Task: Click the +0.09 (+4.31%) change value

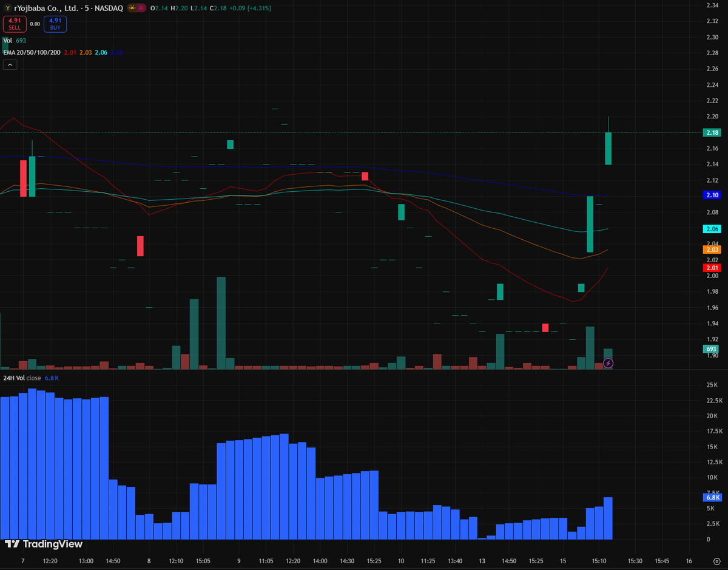Action: tap(250, 8)
